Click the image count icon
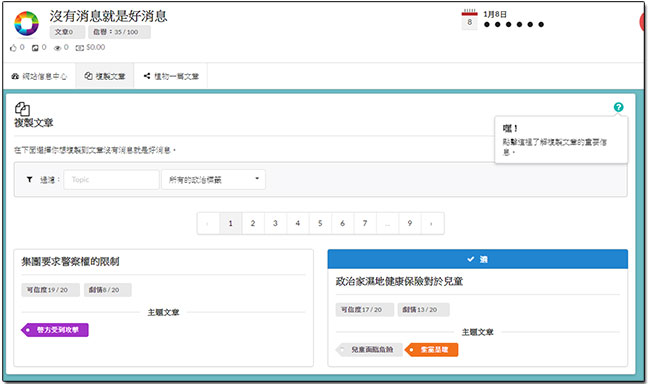Screen dimensions: 650x384 click(x=35, y=48)
